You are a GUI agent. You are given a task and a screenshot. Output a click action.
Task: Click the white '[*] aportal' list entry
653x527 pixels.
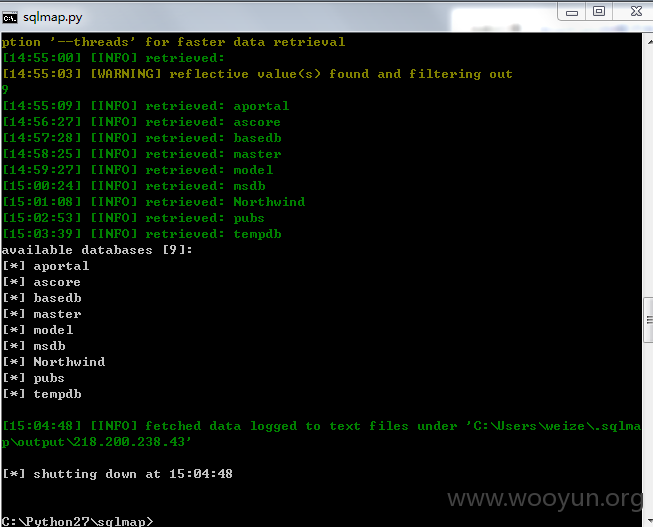(45, 266)
